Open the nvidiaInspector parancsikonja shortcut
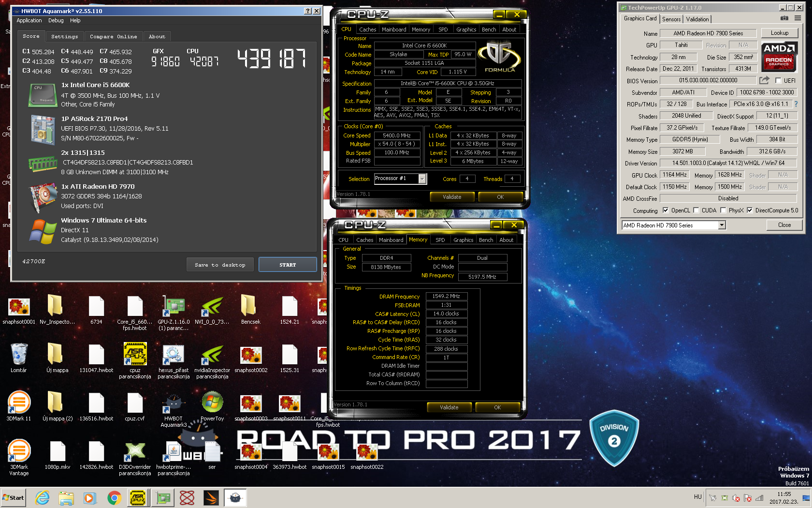The image size is (812, 508). 212,361
